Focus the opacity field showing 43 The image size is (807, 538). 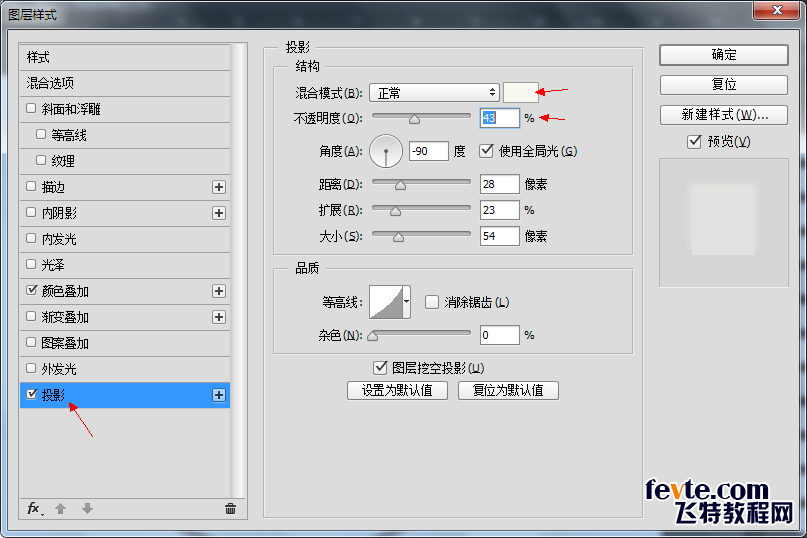coord(500,118)
